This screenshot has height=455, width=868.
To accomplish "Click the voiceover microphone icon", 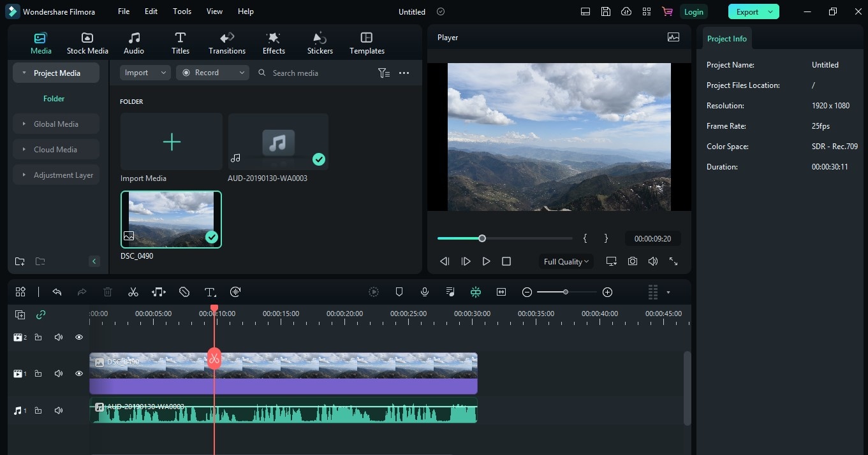I will click(x=425, y=292).
